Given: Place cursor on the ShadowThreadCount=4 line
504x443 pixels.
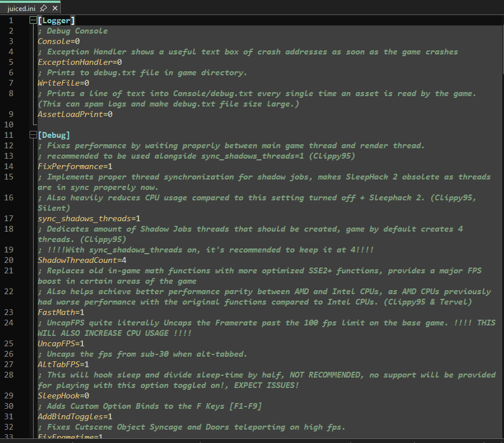Looking at the screenshot, I should pyautogui.click(x=82, y=260).
